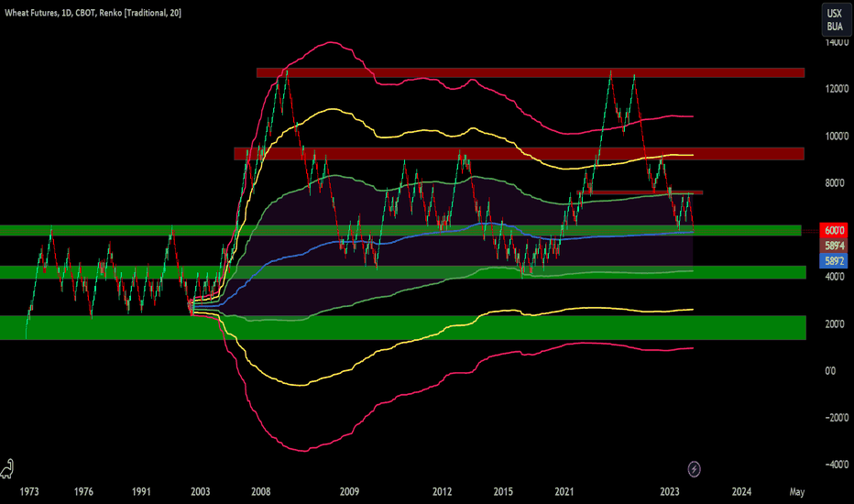Select the blue 589'2 price label
The image size is (854, 504).
[833, 261]
